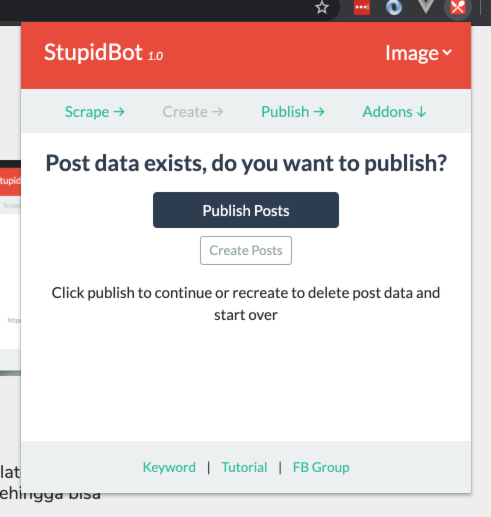Click the Publish Posts button

(246, 210)
